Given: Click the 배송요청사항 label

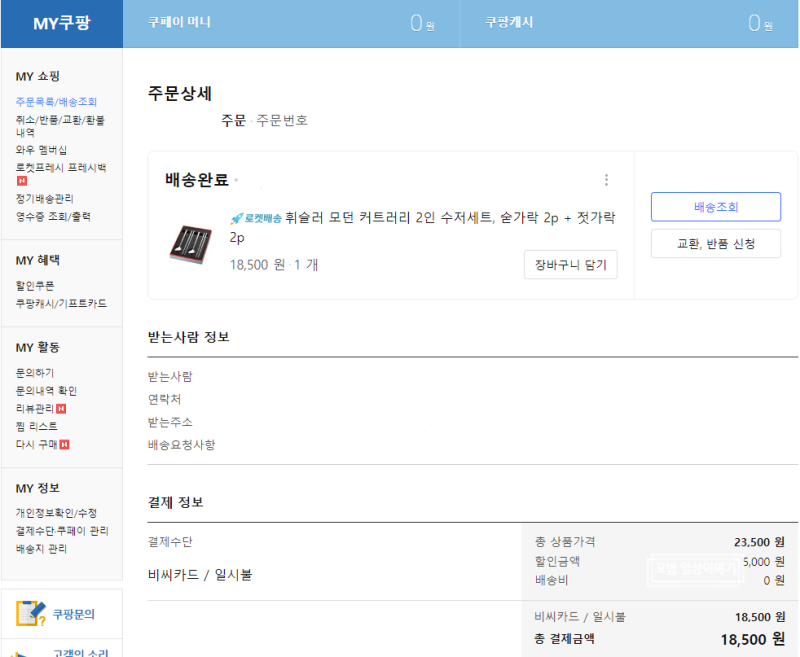Looking at the screenshot, I should [182, 445].
